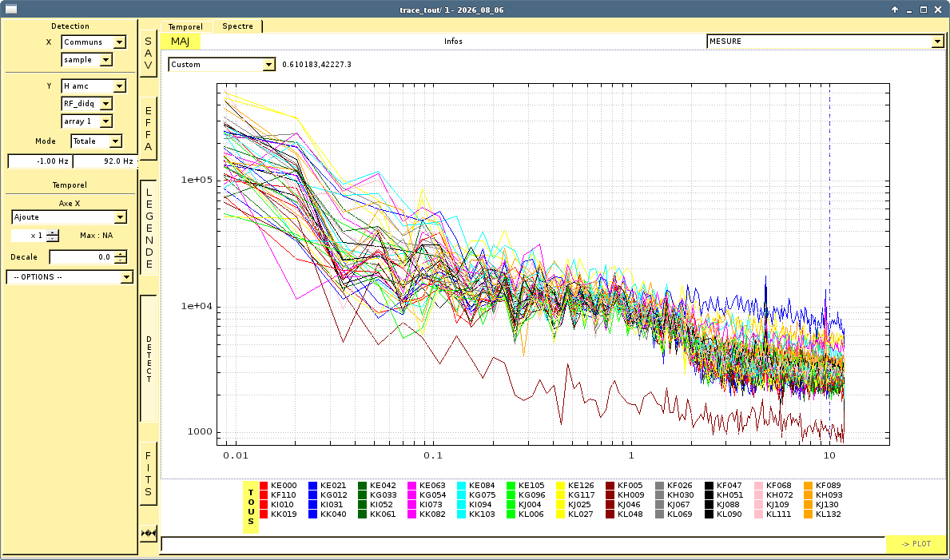Screen dimensions: 950x560
Task: Click the KF089 orange color swatch
Action: click(x=809, y=486)
